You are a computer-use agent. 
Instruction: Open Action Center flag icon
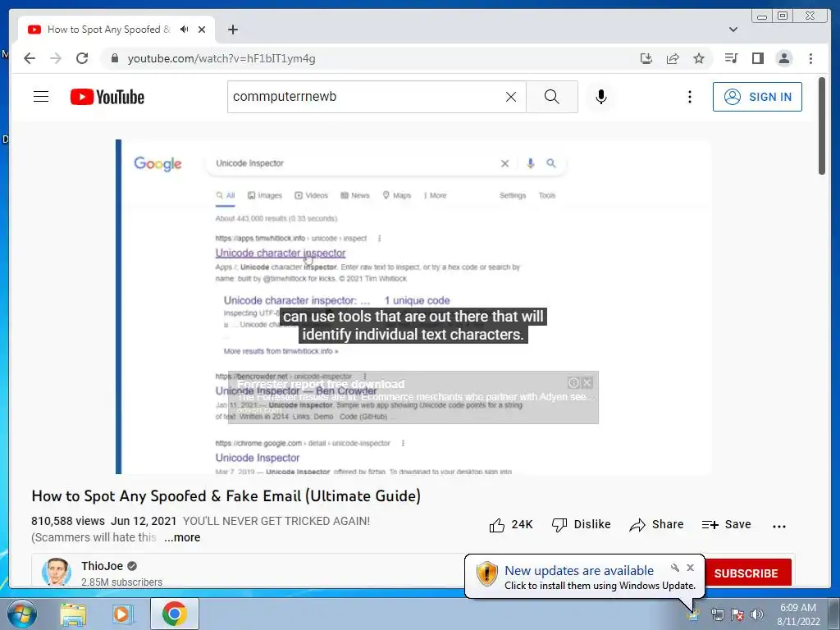tap(737, 614)
